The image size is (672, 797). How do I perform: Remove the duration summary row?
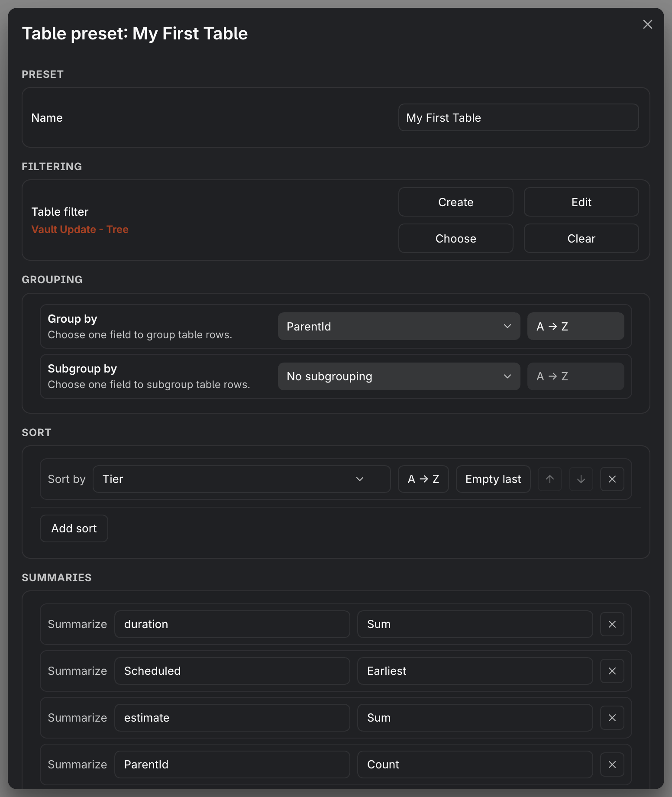point(612,624)
